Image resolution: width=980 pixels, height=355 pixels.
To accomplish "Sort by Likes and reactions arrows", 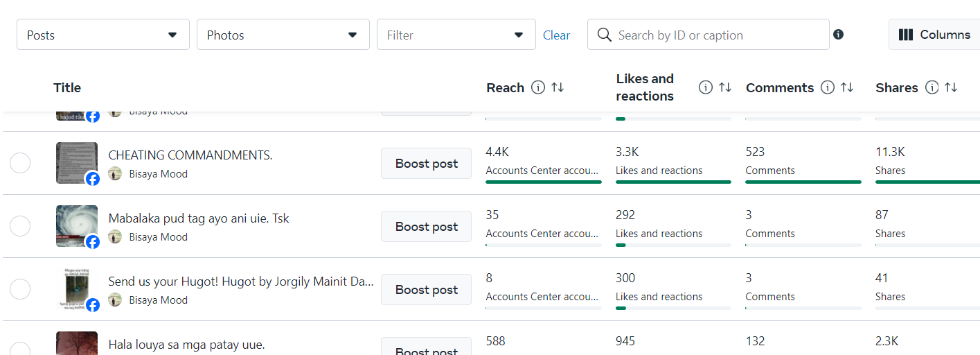I will 725,87.
